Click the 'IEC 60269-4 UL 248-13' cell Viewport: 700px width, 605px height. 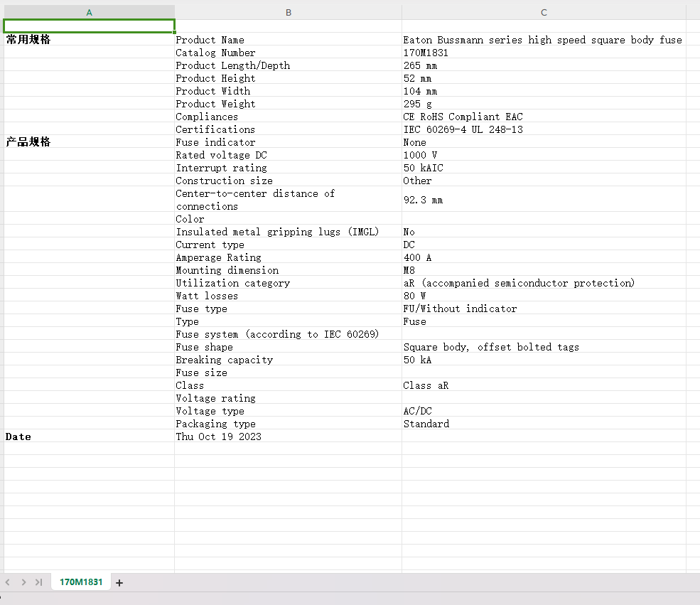544,129
